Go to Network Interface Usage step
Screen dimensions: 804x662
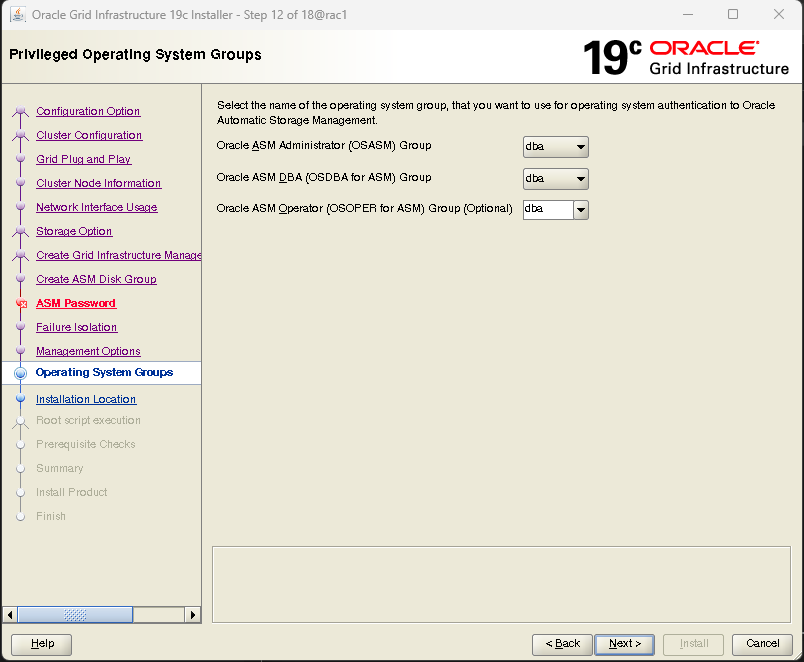[96, 208]
